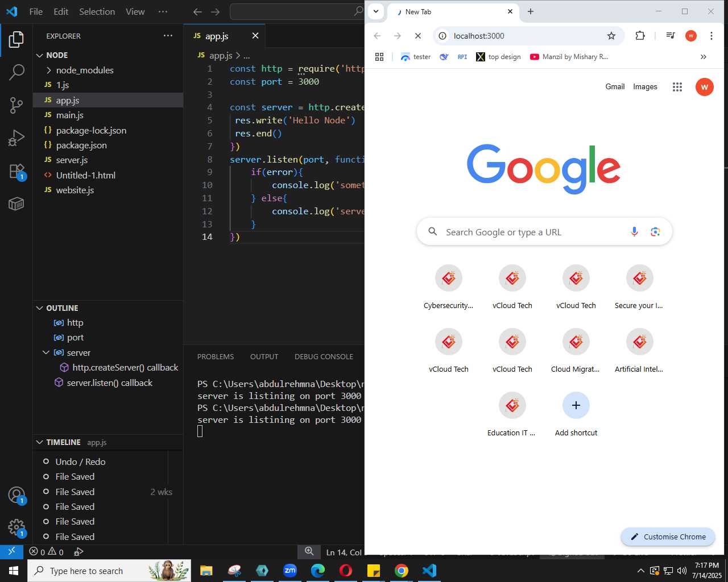Open Chrome tab search dropdown
The image size is (728, 582).
[376, 11]
